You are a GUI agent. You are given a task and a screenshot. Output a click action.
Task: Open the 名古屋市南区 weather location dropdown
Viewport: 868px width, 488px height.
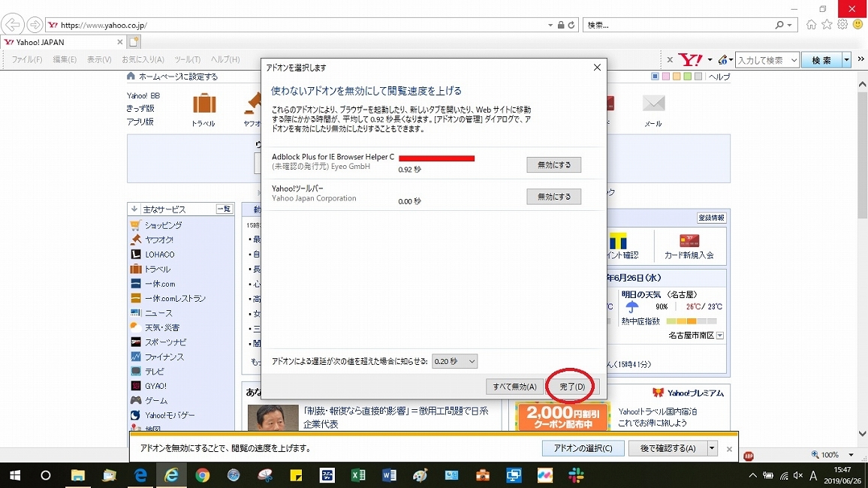coord(719,336)
